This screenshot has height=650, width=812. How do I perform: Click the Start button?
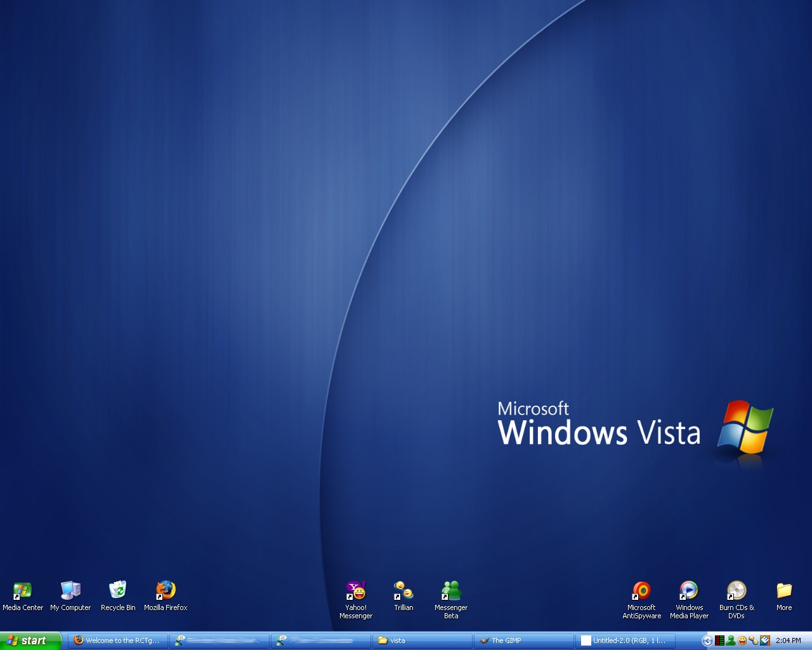point(29,640)
